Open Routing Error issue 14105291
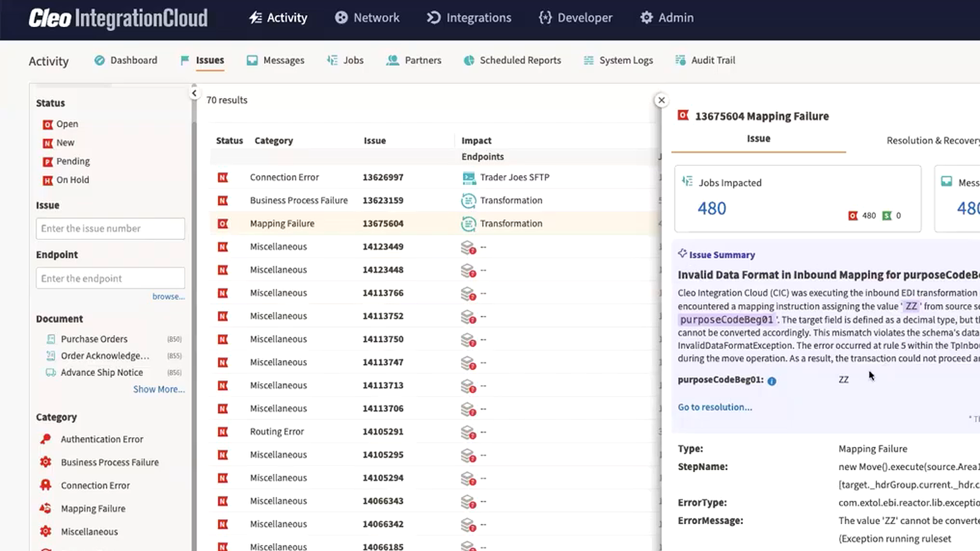Screen dimensions: 980x551 click(x=435, y=432)
